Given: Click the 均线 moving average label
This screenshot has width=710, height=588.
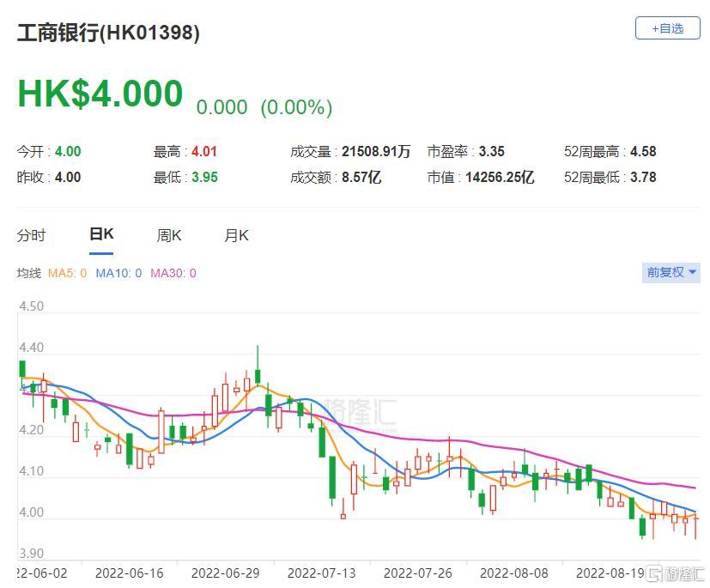Looking at the screenshot, I should (29, 273).
